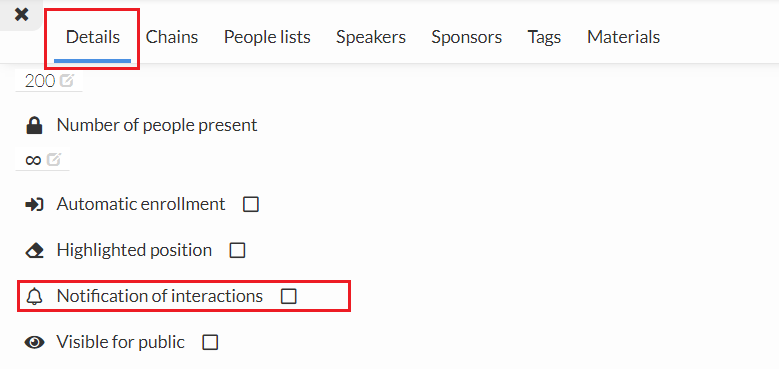Open the Tags tab
This screenshot has width=780, height=369.
(x=544, y=37)
